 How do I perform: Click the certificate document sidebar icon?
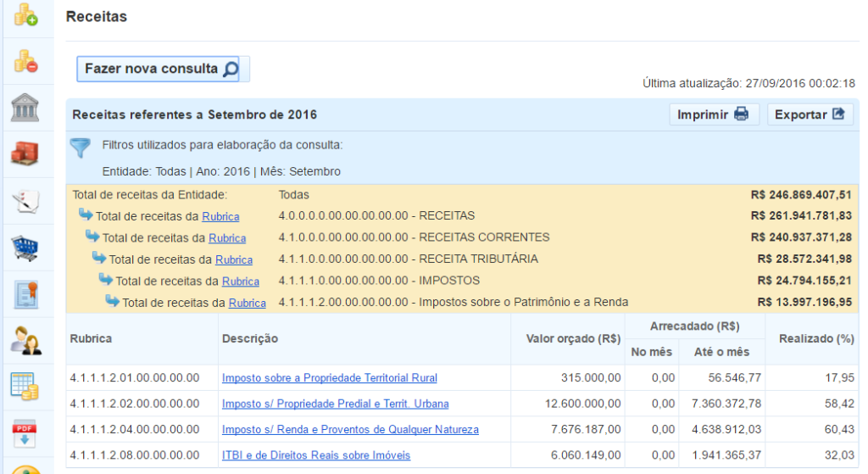[x=26, y=294]
